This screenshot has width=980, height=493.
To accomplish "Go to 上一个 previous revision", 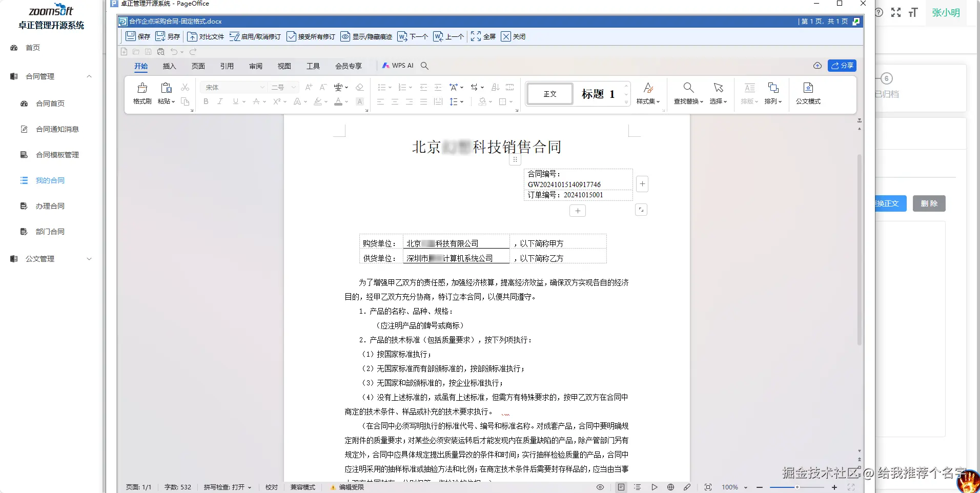I will [x=448, y=36].
